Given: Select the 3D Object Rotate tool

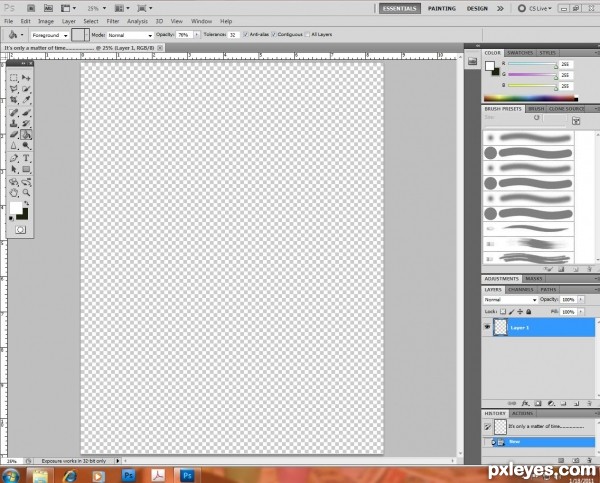Looking at the screenshot, I should [x=14, y=182].
